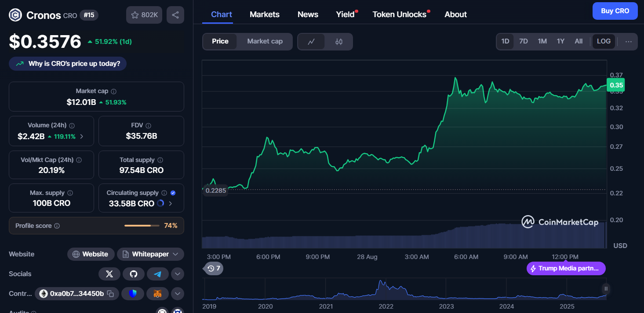Click the circulating supply progress ring
Screen dimensions: 644x313
160,203
